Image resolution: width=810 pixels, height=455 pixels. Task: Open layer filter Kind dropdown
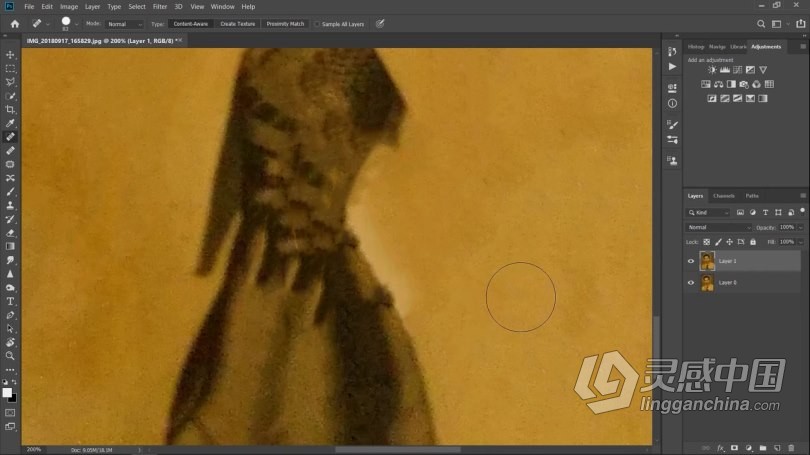click(x=708, y=212)
